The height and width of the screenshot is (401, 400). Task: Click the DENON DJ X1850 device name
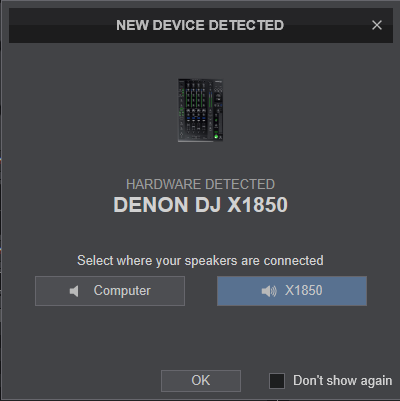(200, 204)
